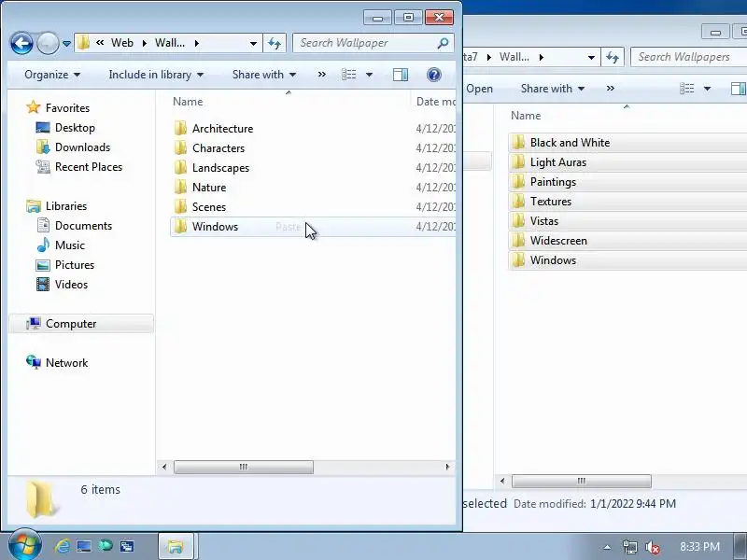Open recent pages dropdown beside forward arrow
747x560 pixels.
[x=66, y=44]
